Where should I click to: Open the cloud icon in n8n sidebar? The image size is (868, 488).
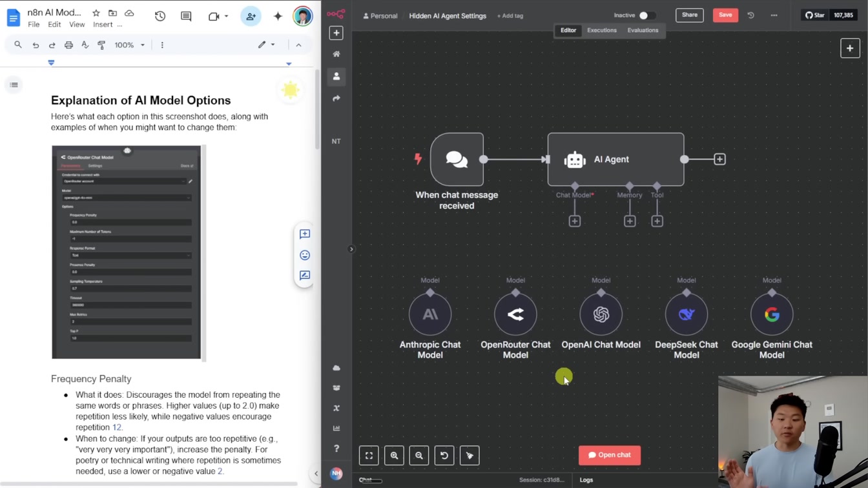[x=336, y=368]
